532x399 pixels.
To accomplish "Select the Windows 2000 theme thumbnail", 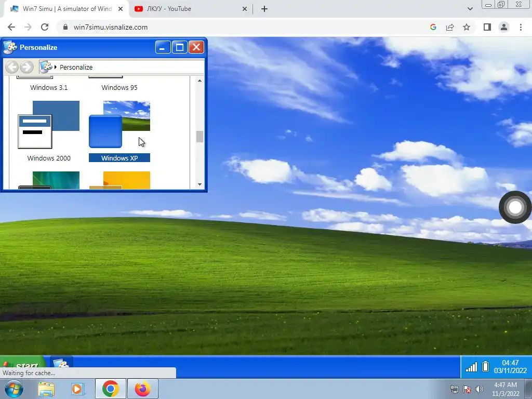I will coord(48,125).
